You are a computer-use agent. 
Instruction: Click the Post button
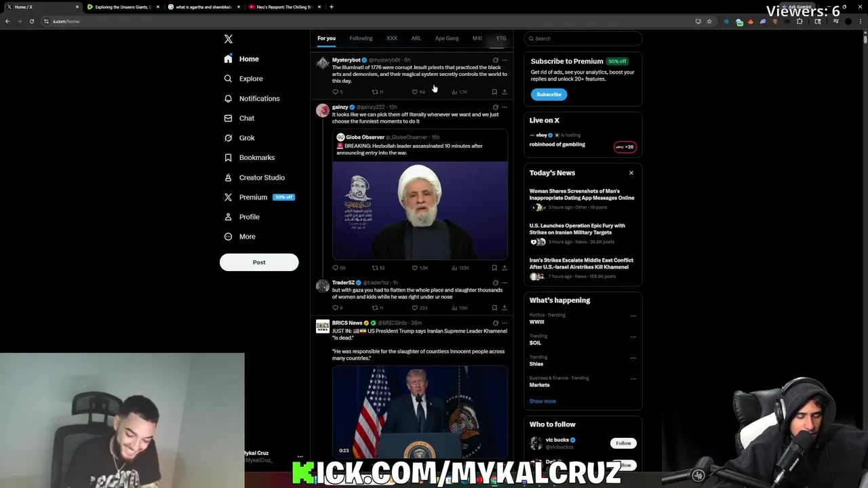click(259, 262)
